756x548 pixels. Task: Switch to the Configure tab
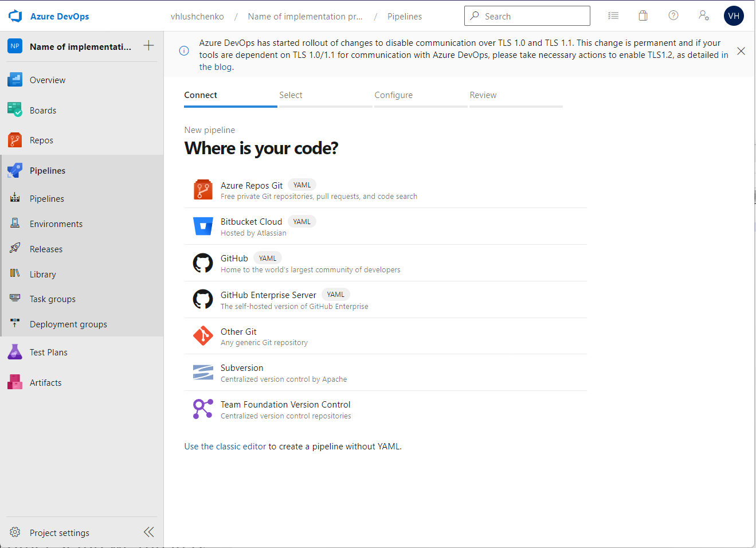pos(393,95)
